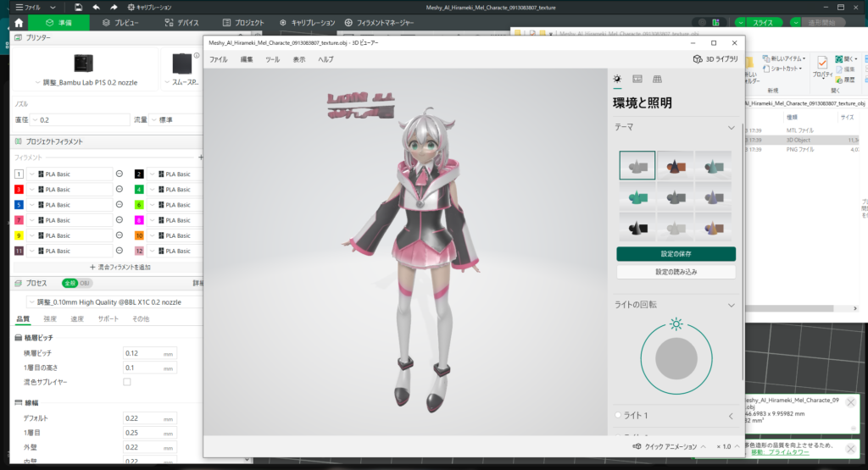Click 新しいアイテム in Explorer ribbon
The image size is (868, 470).
tap(784, 58)
